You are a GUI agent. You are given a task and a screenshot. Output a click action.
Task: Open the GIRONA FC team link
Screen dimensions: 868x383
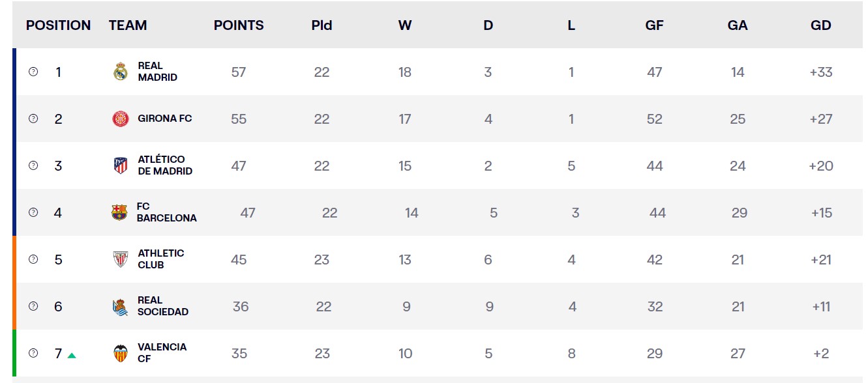click(x=165, y=119)
